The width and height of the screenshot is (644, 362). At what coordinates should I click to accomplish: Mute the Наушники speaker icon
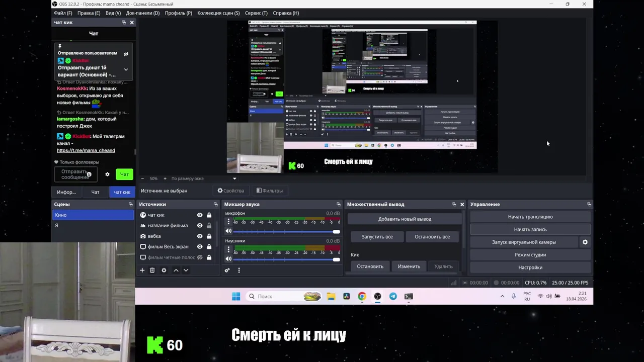pos(228,259)
